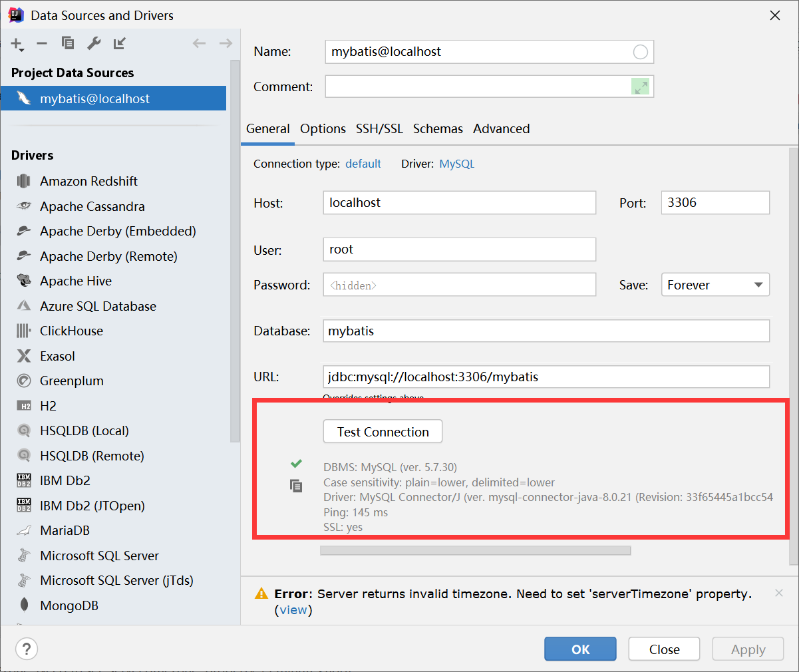Click the forward navigation arrow

pyautogui.click(x=226, y=43)
